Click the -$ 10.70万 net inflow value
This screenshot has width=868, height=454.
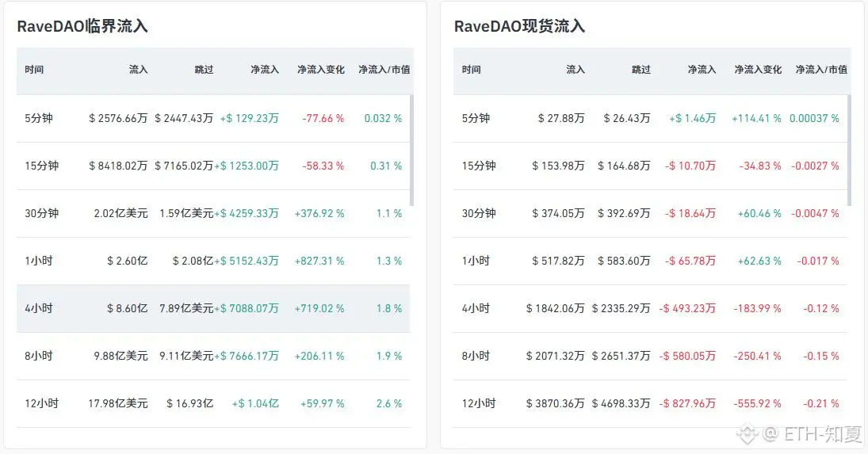[690, 166]
